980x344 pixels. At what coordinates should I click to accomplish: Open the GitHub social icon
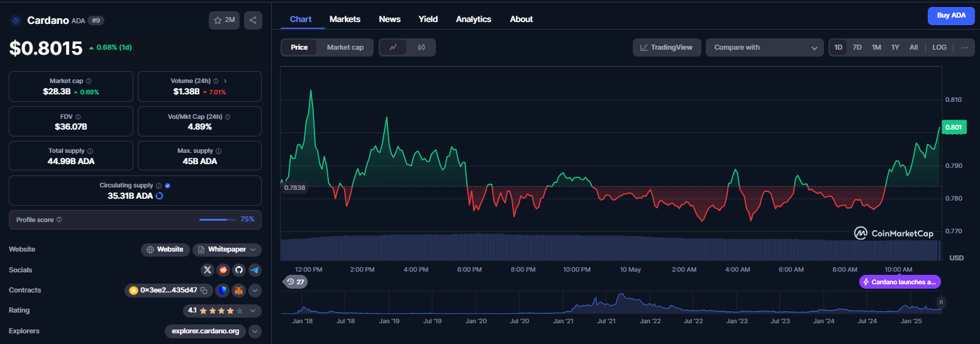pos(239,270)
